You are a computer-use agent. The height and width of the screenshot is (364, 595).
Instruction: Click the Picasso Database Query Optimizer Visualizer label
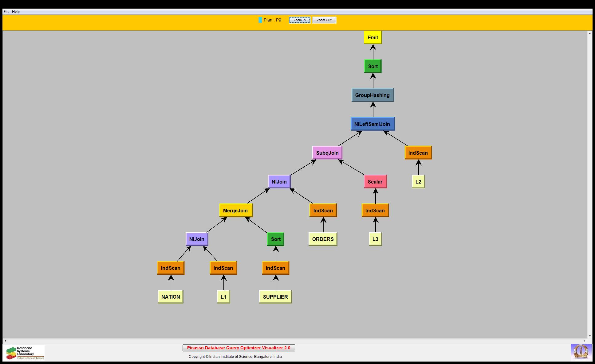[x=238, y=348]
